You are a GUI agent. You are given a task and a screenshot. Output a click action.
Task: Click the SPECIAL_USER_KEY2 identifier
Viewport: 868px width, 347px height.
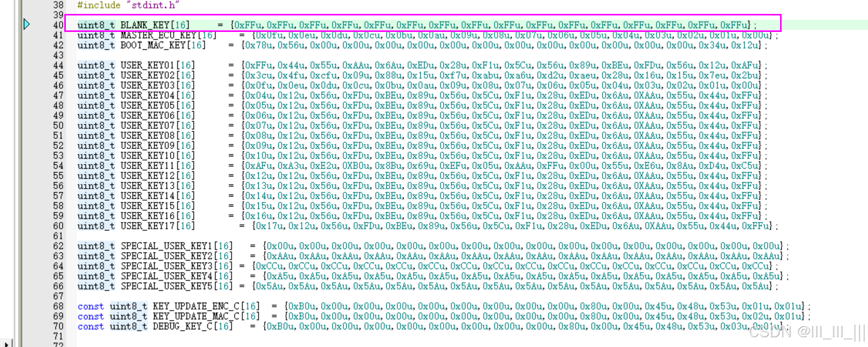(167, 256)
